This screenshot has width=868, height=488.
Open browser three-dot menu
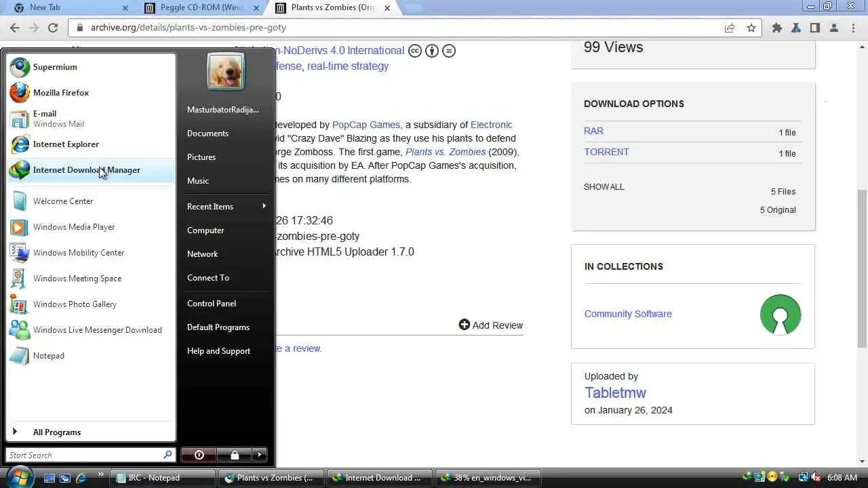pos(853,28)
